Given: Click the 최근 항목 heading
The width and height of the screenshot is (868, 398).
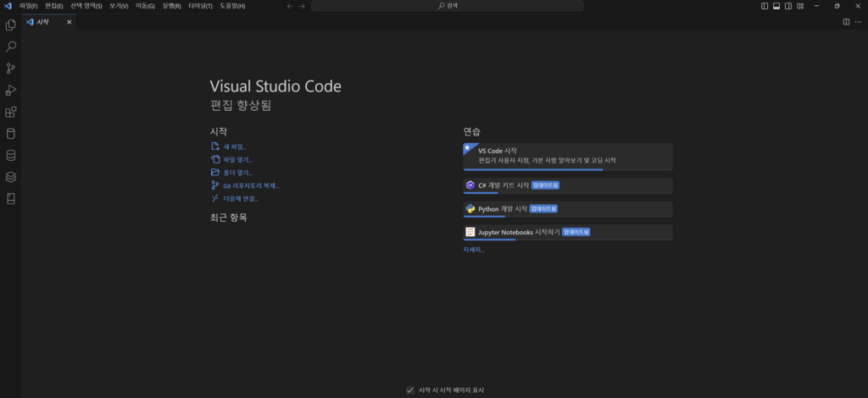Looking at the screenshot, I should pos(229,218).
